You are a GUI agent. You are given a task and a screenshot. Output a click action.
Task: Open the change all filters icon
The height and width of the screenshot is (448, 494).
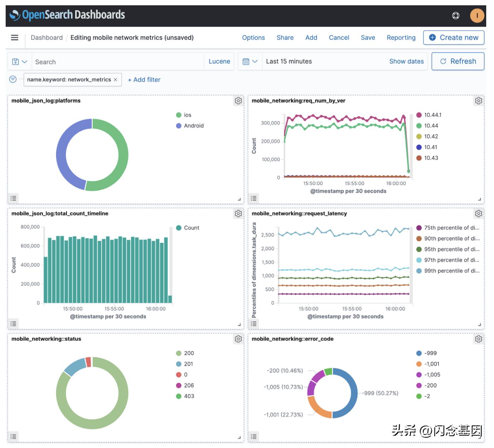pyautogui.click(x=13, y=79)
